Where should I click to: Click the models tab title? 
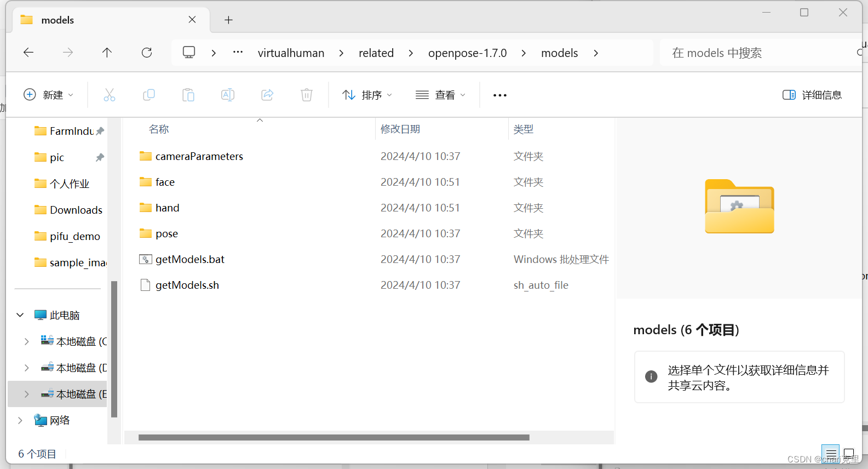click(x=58, y=20)
